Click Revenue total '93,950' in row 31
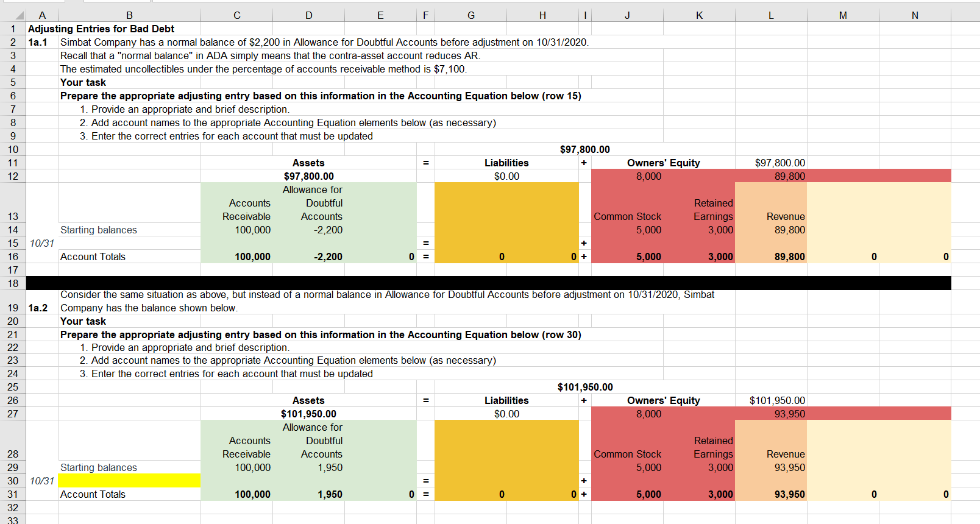980x524 pixels. 789,494
